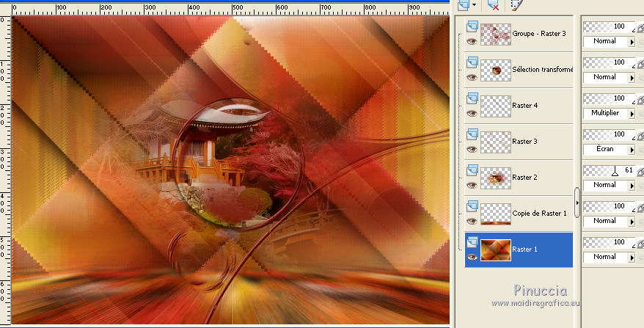Click the opacity slider set to 61
Viewport: 644px width, 328px height.
tap(609, 170)
